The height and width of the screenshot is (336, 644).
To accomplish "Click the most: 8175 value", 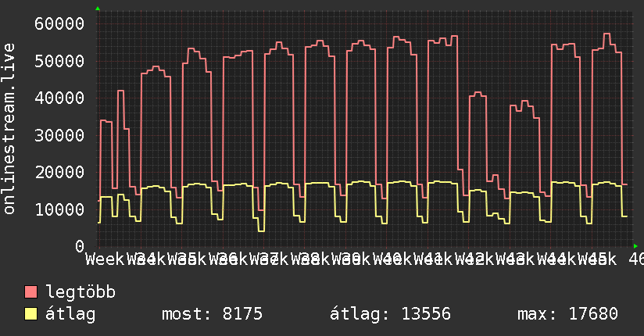I will [x=212, y=314].
